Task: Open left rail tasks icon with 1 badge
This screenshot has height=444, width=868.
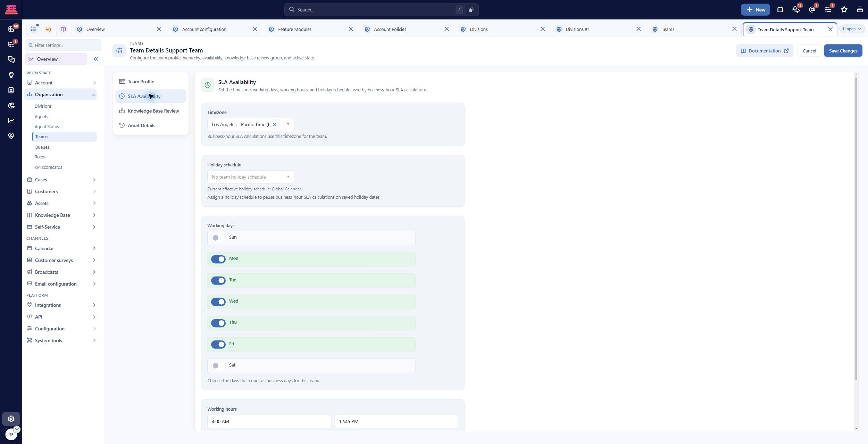Action: [11, 44]
